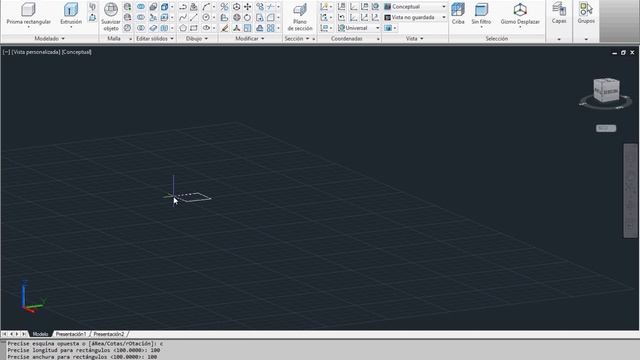Click the first layout tab arrow
Screen dimensions: 640x360
[4, 334]
